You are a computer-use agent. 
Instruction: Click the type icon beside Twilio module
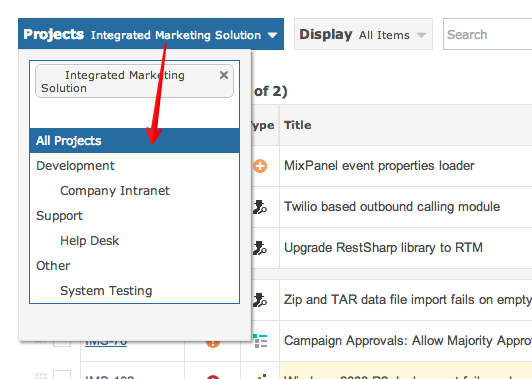click(x=260, y=207)
